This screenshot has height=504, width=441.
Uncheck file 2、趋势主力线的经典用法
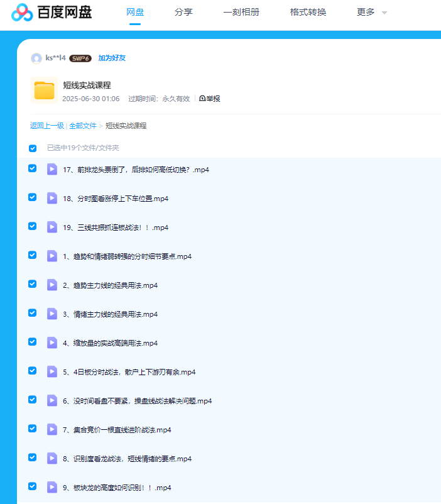(32, 284)
